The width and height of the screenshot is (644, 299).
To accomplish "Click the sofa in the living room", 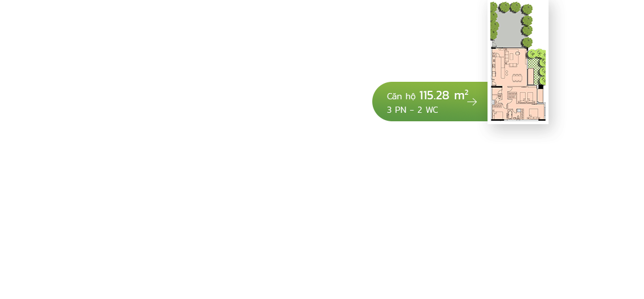I will pos(507,56).
